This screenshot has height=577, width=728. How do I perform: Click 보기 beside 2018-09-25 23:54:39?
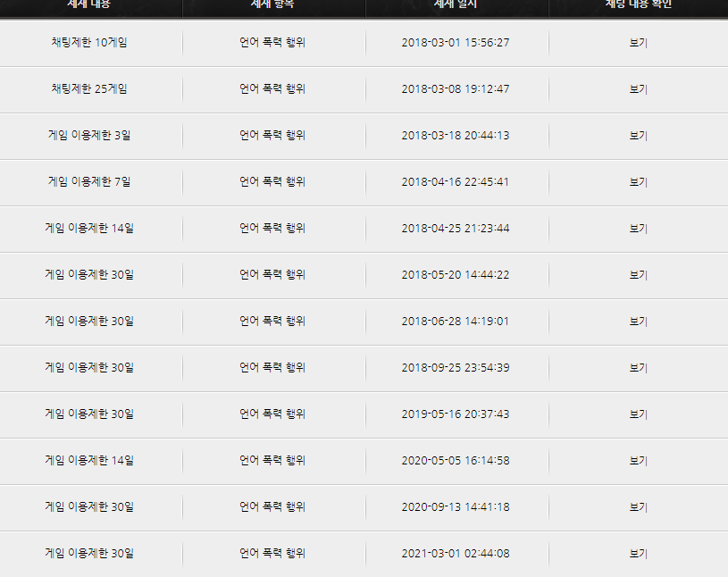click(638, 368)
